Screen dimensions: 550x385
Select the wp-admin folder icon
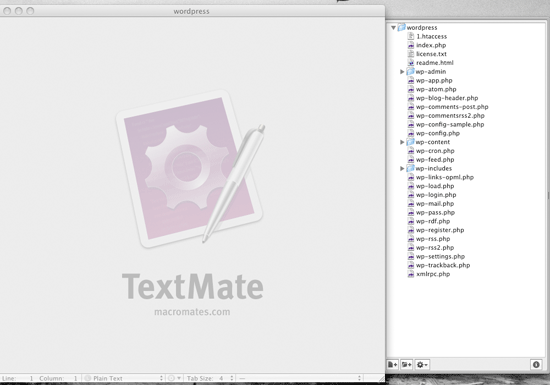coord(410,72)
